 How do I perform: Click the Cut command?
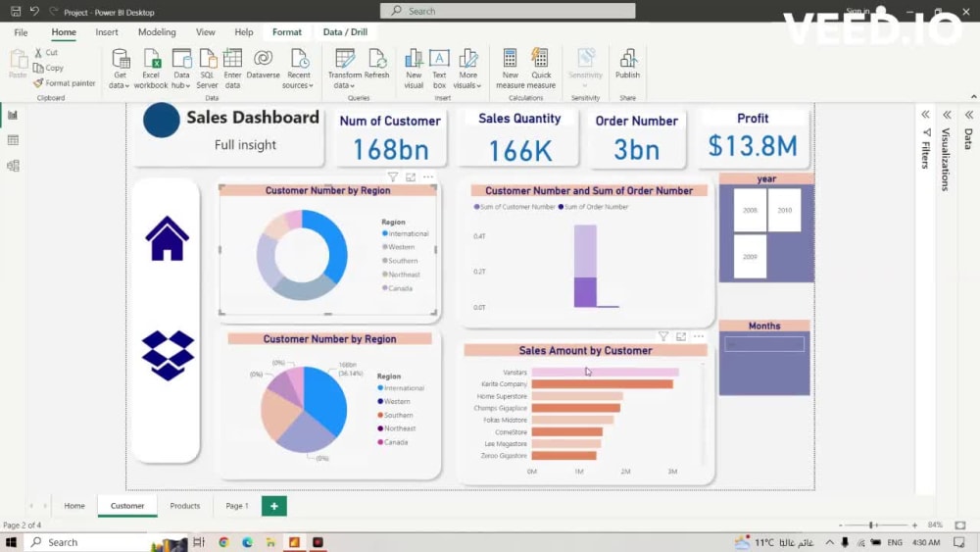pyautogui.click(x=46, y=53)
